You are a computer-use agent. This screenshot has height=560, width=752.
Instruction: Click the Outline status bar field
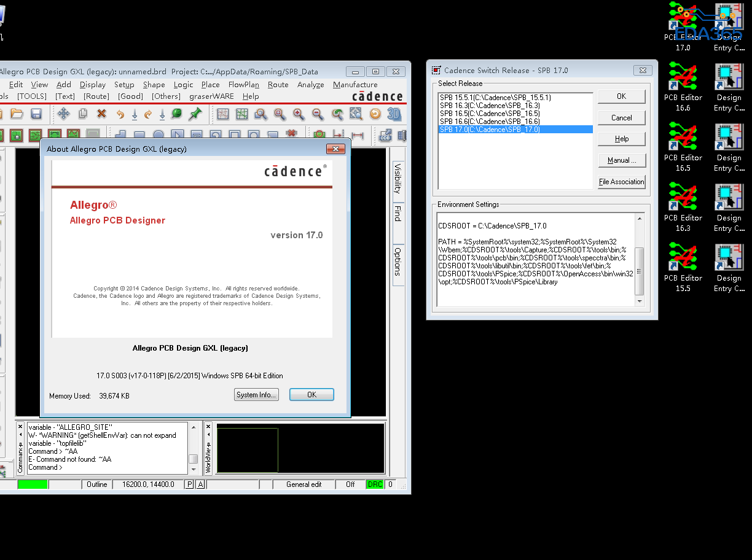(97, 484)
